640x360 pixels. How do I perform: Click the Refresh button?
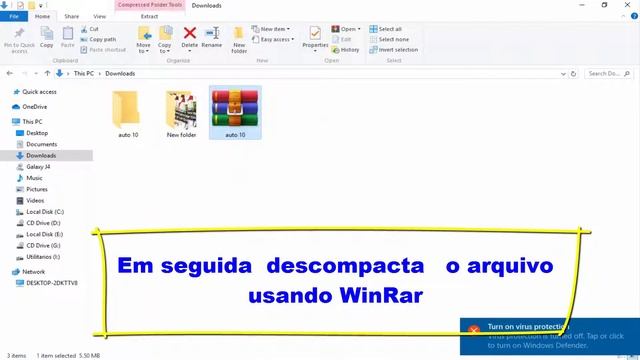(573, 74)
